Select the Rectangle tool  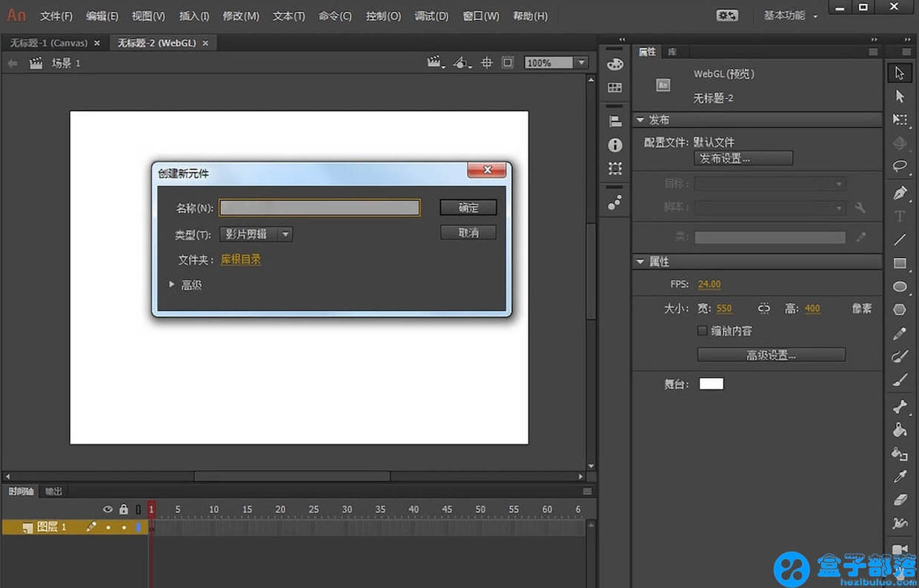(x=900, y=263)
